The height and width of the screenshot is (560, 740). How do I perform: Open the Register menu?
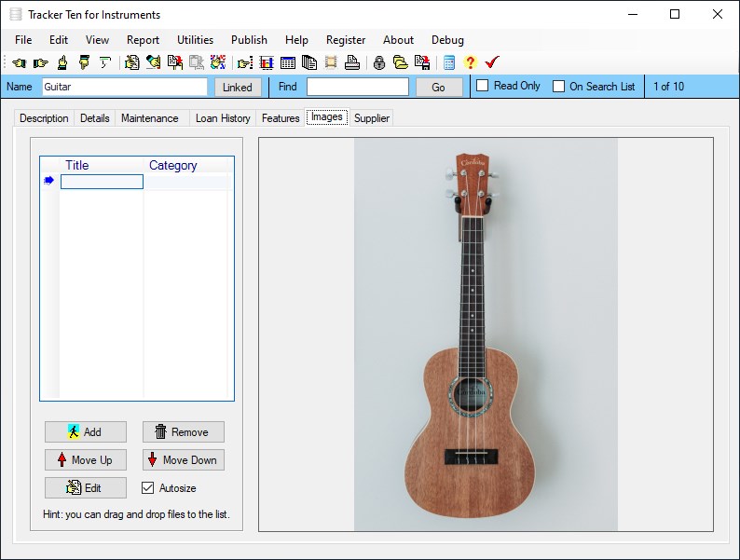coord(346,40)
